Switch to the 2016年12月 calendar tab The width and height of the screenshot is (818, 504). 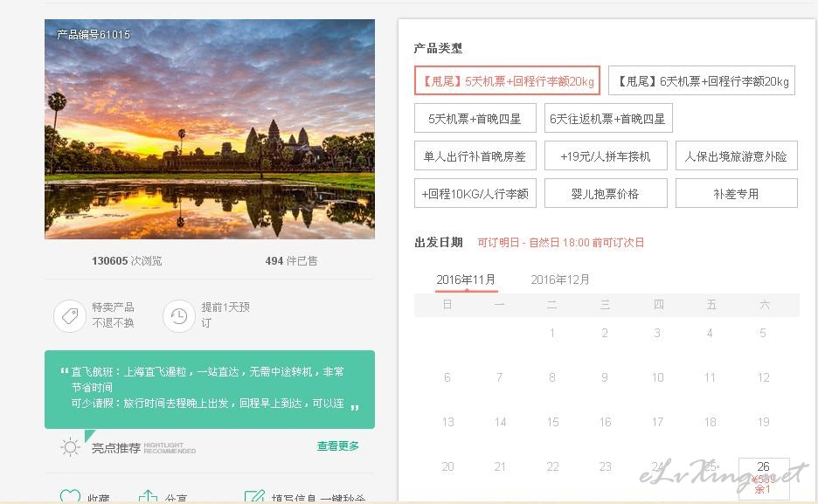point(560,280)
